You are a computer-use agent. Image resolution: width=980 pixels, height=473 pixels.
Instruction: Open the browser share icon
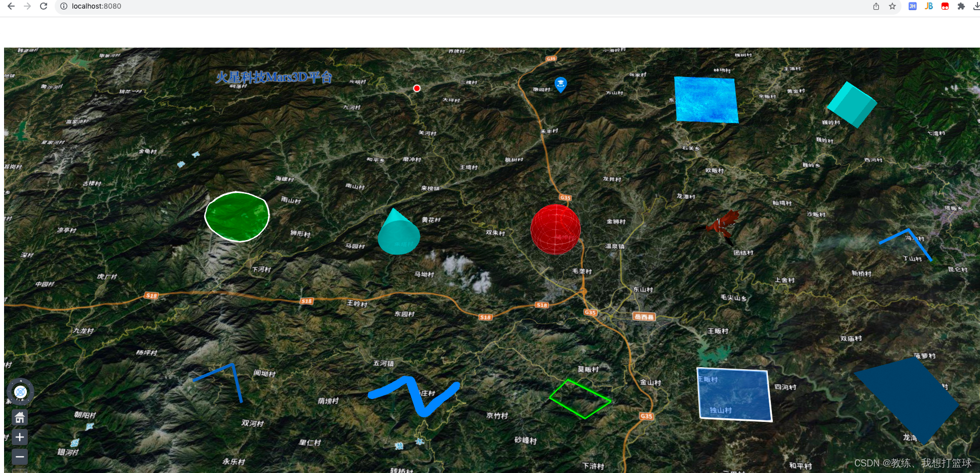coord(876,6)
